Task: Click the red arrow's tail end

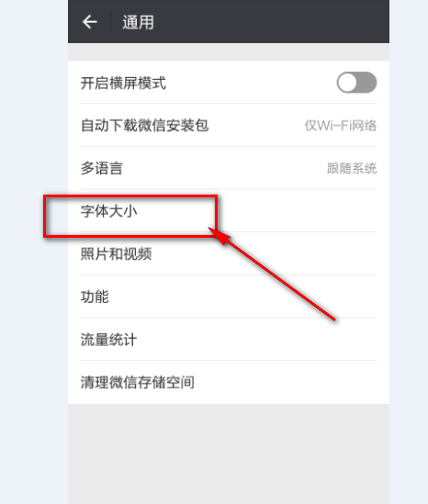Action: click(x=333, y=319)
